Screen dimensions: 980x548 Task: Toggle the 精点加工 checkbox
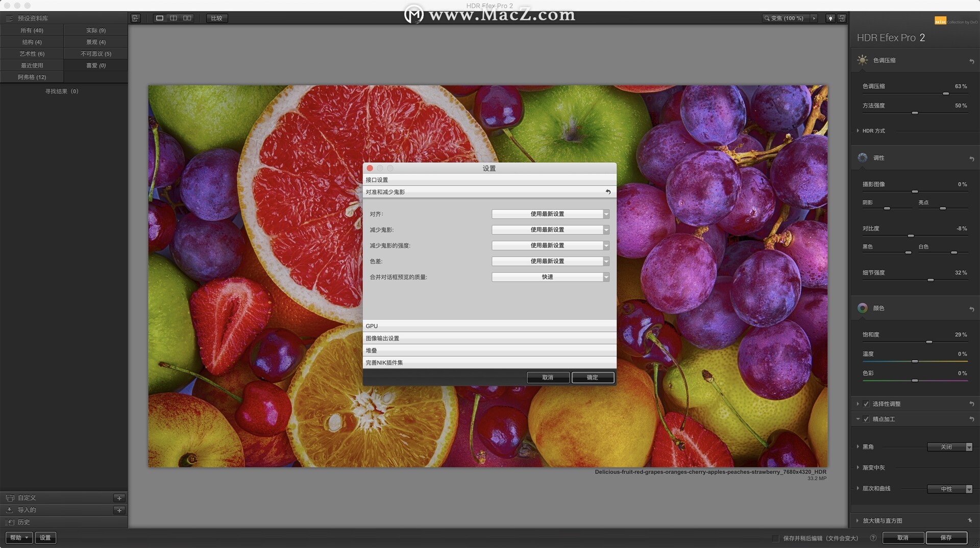(x=866, y=419)
